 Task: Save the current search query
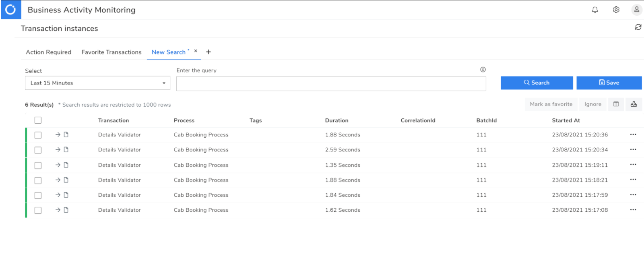click(609, 83)
